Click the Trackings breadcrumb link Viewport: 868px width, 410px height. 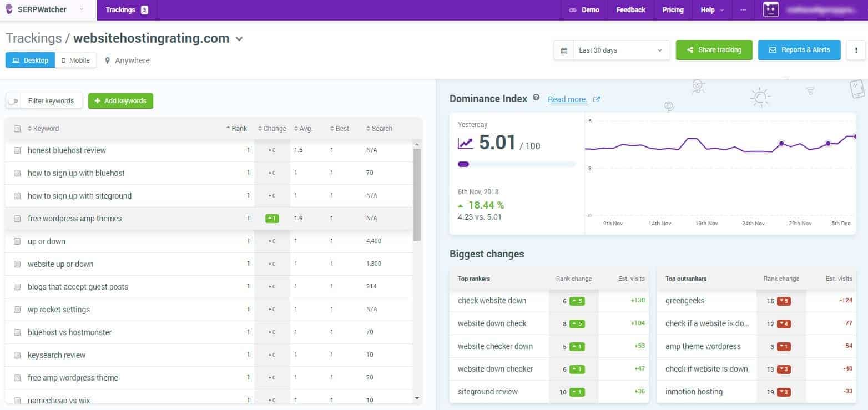pos(33,38)
